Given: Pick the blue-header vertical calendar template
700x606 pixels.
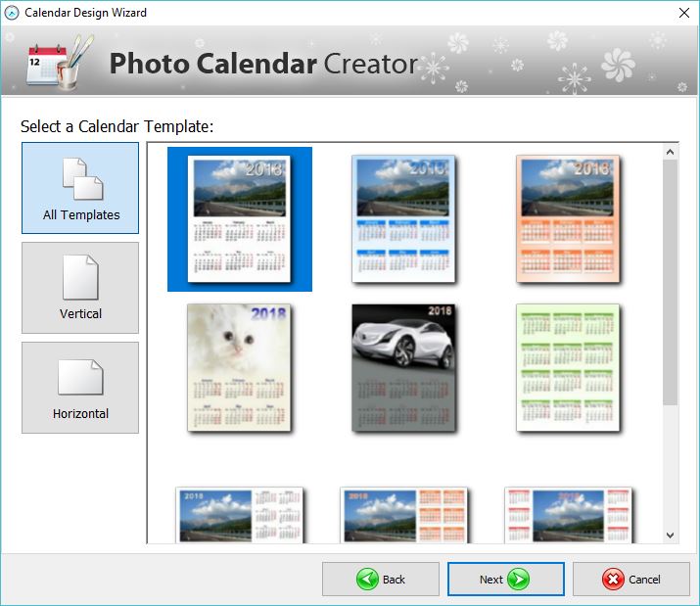Looking at the screenshot, I should pos(403,219).
